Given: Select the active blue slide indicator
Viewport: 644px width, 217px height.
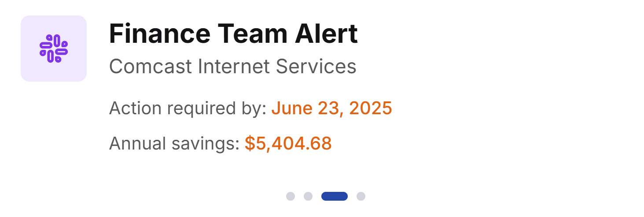Looking at the screenshot, I should [x=335, y=196].
